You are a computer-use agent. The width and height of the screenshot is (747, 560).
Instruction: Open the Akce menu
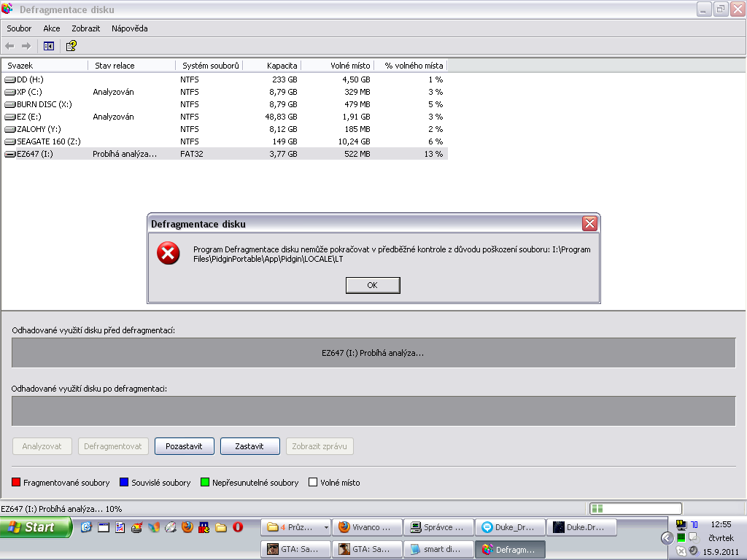[x=52, y=28]
